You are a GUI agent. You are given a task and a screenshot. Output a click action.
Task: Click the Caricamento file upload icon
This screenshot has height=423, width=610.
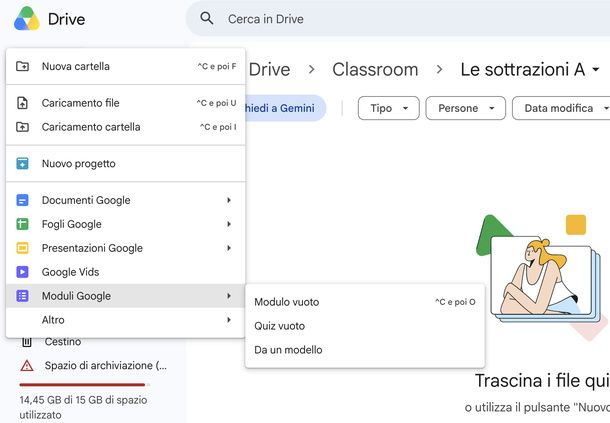click(x=23, y=103)
